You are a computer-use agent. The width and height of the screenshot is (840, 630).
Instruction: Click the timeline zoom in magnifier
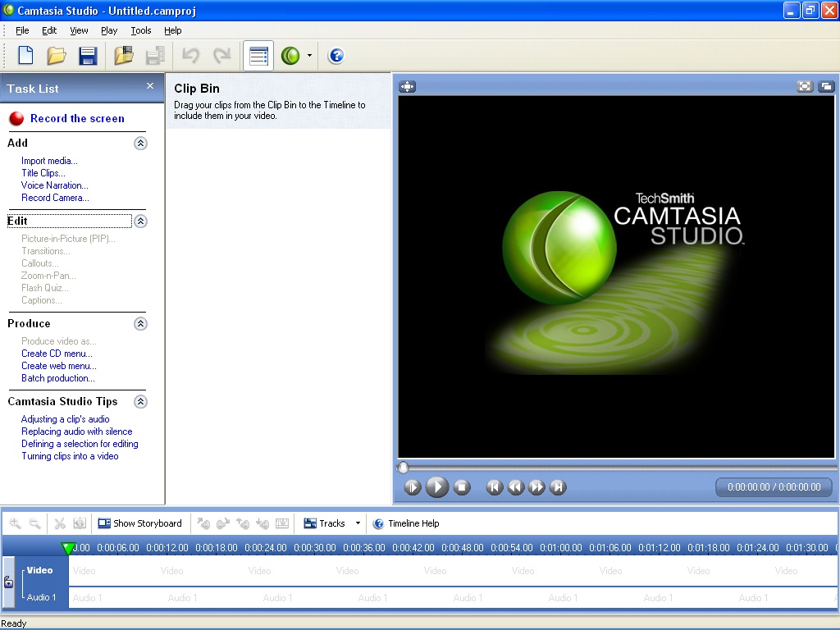[x=16, y=523]
